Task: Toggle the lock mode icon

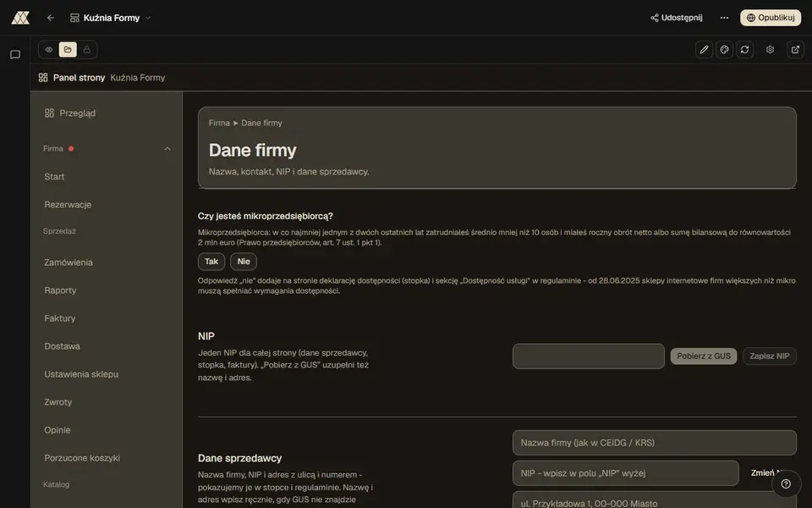Action: click(x=86, y=50)
